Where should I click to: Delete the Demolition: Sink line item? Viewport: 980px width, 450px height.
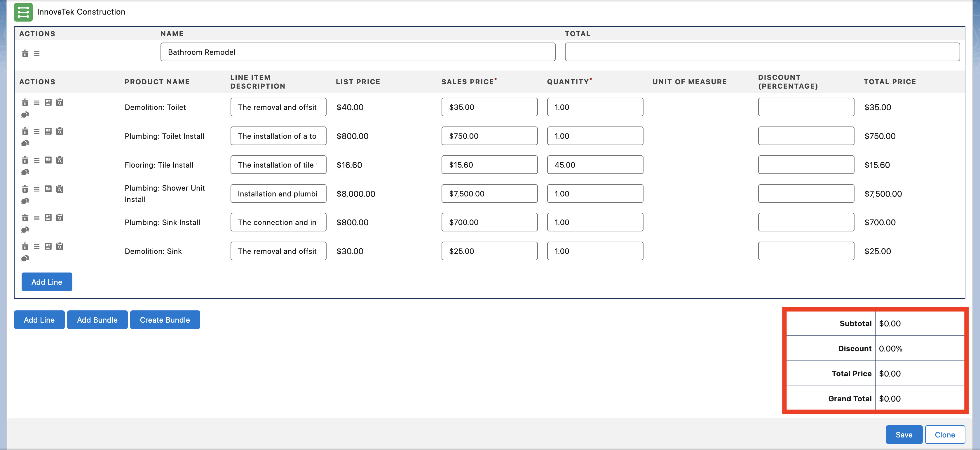pos(25,247)
